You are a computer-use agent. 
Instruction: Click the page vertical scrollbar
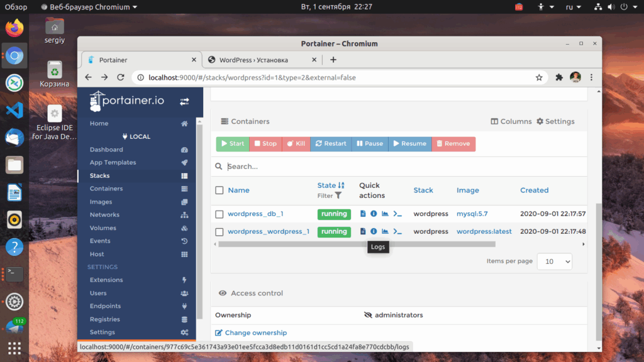click(x=599, y=271)
